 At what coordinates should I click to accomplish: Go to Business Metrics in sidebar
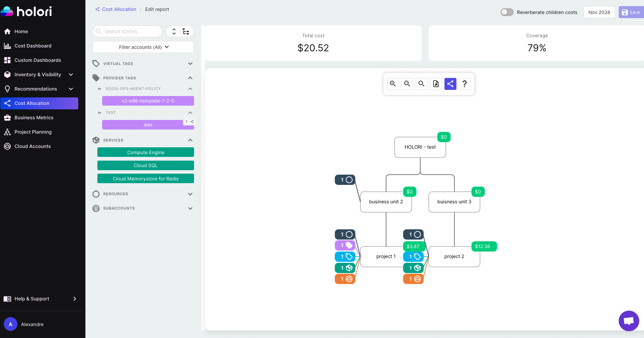point(34,118)
